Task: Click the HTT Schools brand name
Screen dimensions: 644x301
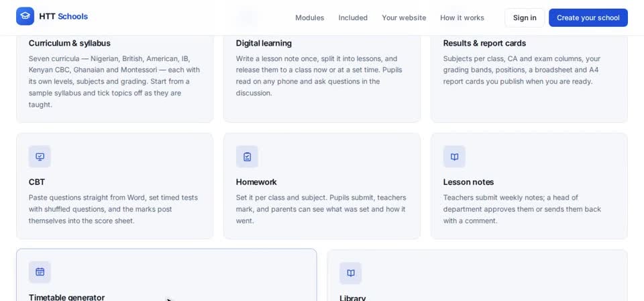Action: pos(63,16)
